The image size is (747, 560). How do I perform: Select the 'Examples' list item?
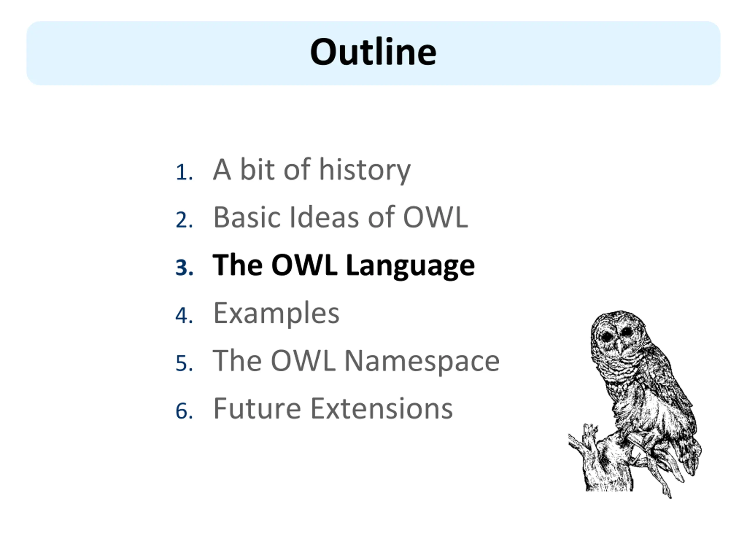click(x=276, y=314)
